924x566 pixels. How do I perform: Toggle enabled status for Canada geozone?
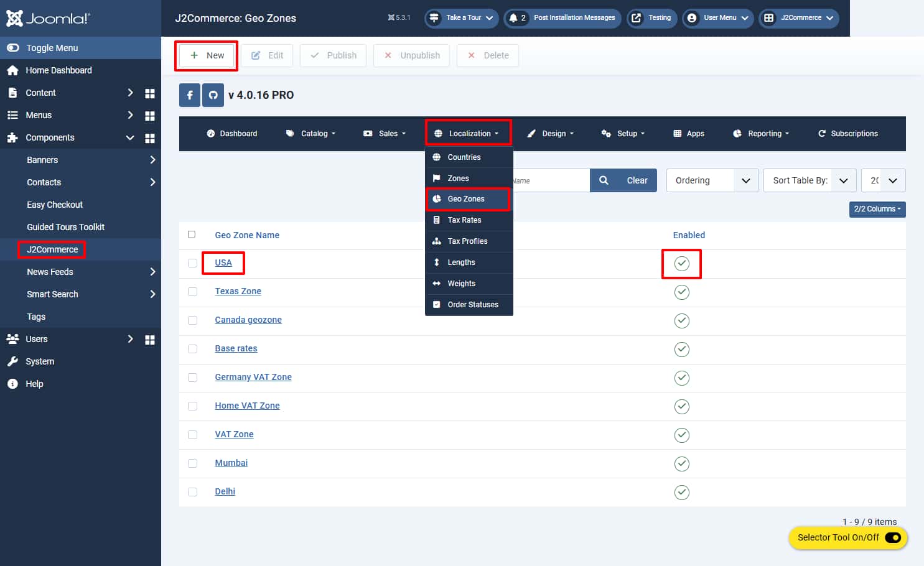pyautogui.click(x=682, y=321)
